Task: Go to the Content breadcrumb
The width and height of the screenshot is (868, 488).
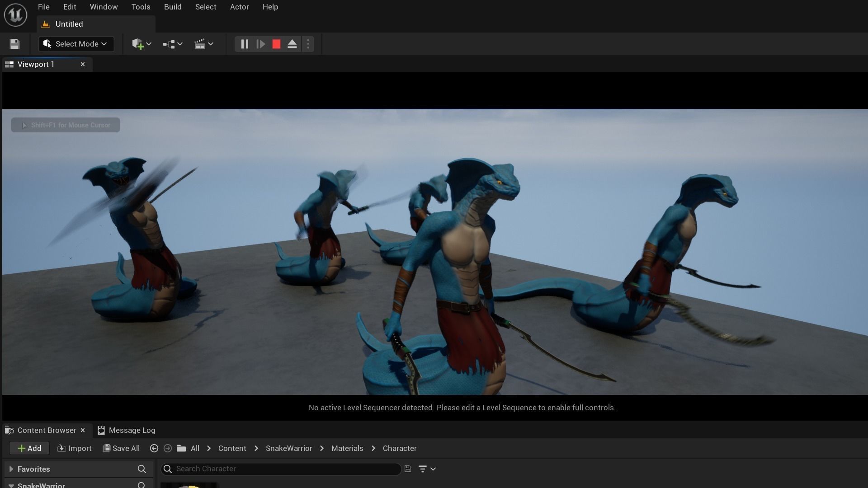Action: pos(232,448)
